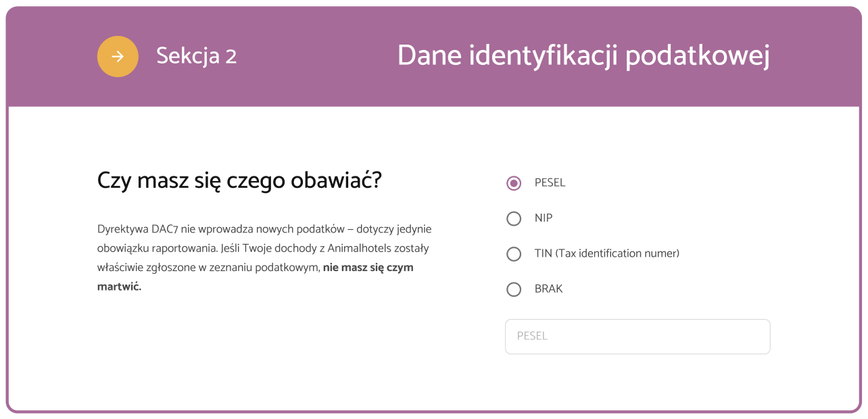
Task: Click the BRAK option label text
Action: pyautogui.click(x=548, y=289)
